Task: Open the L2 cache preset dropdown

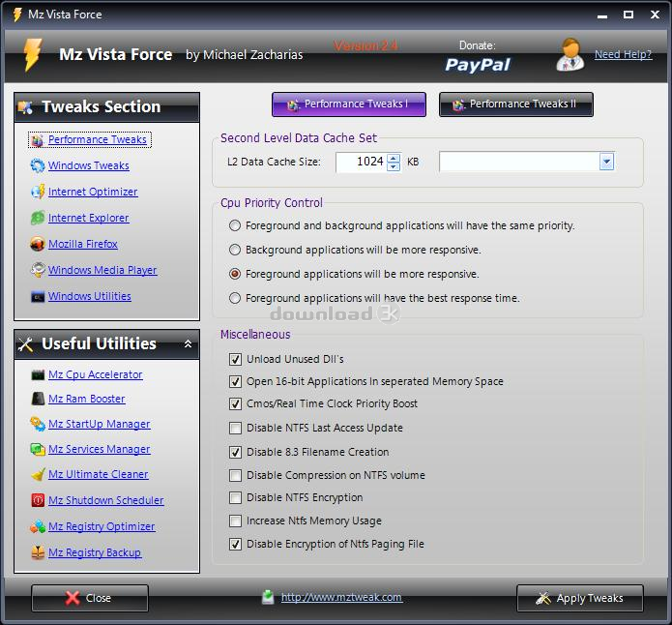Action: tap(606, 162)
